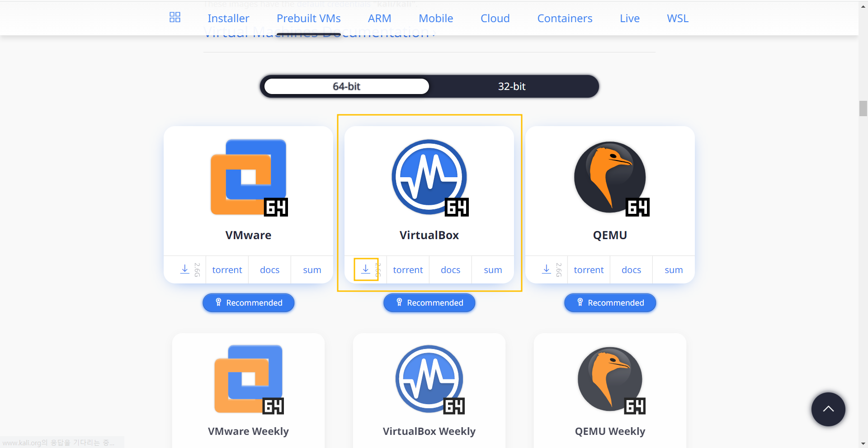The width and height of the screenshot is (868, 448).
Task: Open the Mobile section
Action: (x=436, y=19)
